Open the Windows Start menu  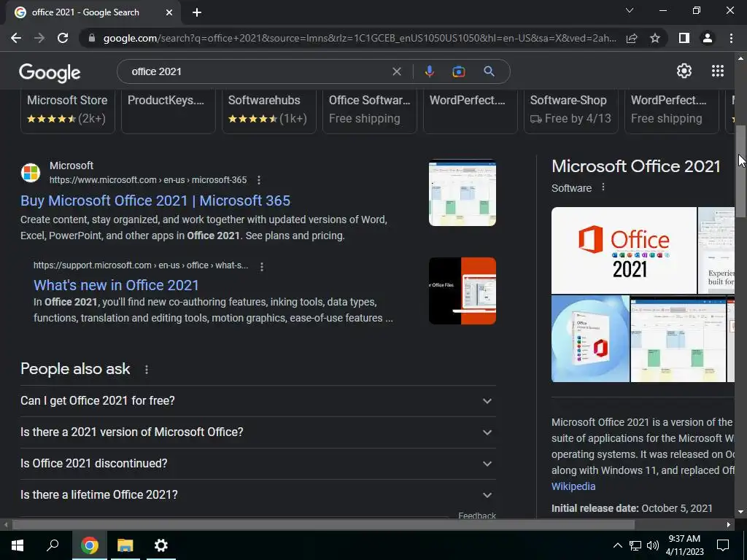coord(18,545)
